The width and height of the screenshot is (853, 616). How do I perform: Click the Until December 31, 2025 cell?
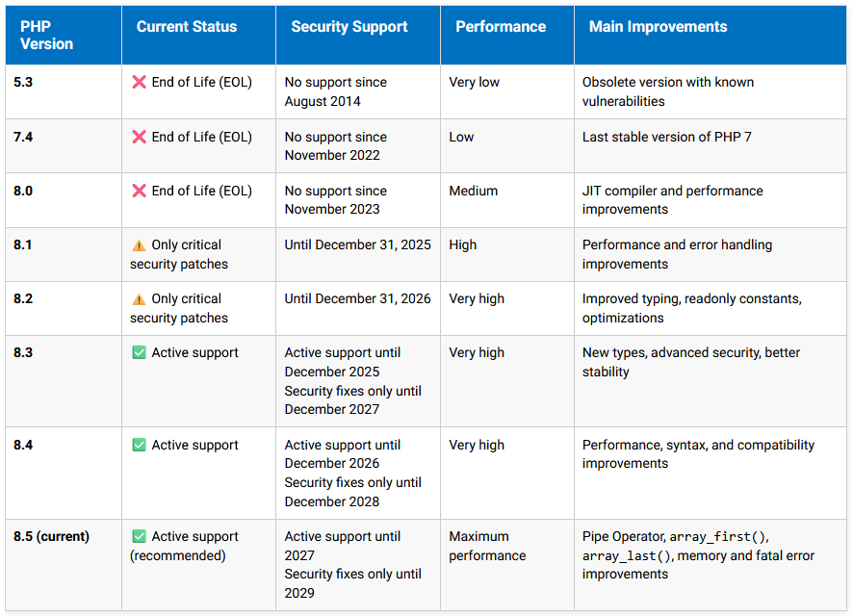(357, 245)
